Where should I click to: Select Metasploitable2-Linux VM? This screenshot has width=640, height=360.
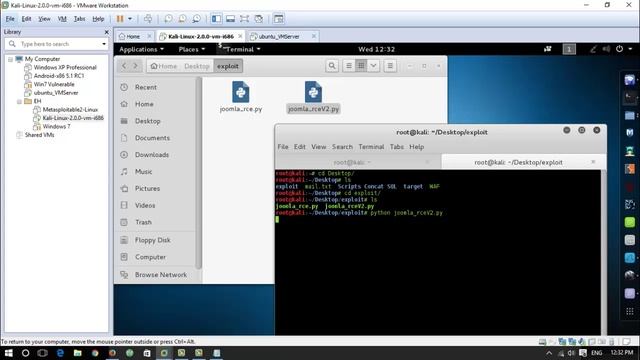pos(70,110)
